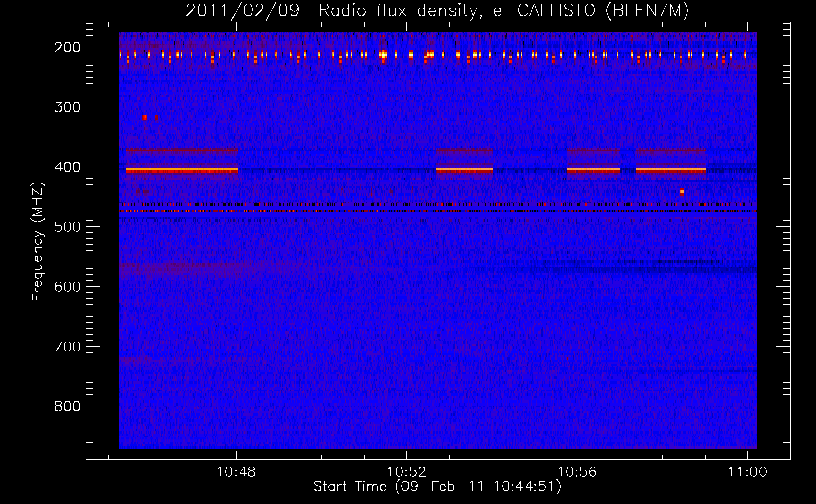Click the 600 frequency tick label
The height and width of the screenshot is (504, 816).
coord(68,287)
